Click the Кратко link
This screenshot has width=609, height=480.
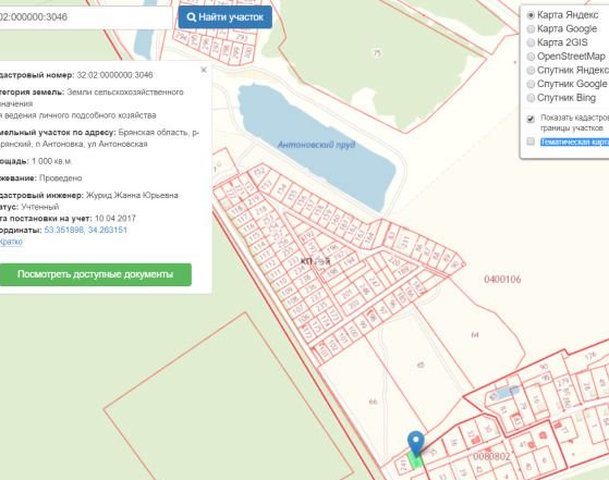point(11,242)
